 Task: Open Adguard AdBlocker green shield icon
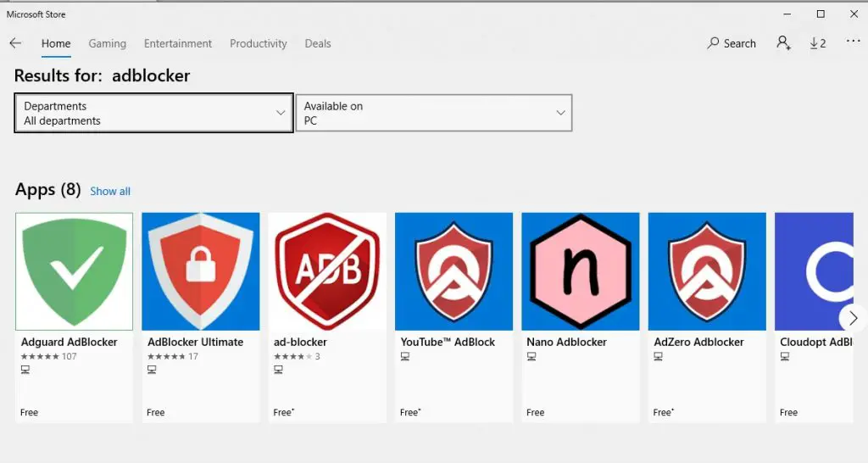pos(75,271)
